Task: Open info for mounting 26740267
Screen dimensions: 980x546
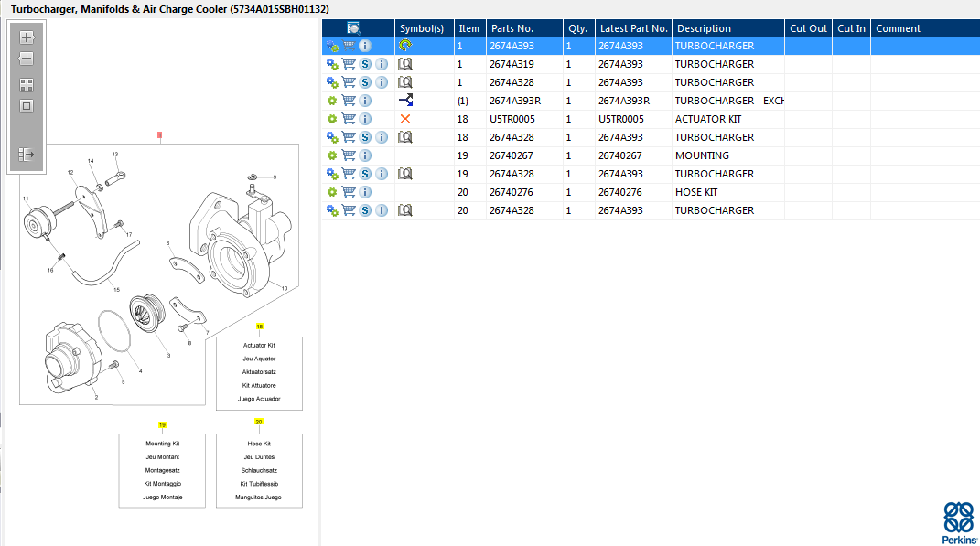Action: pyautogui.click(x=365, y=155)
